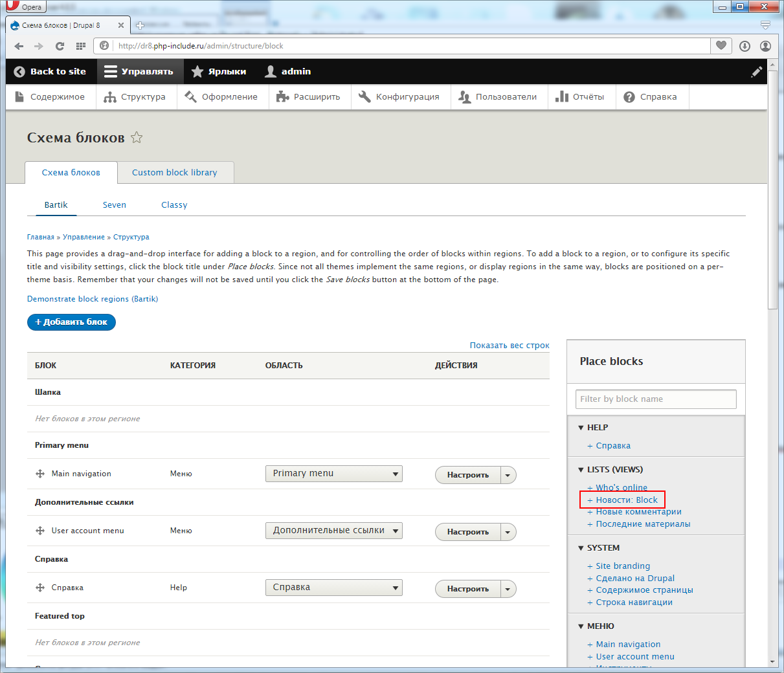784x673 pixels.
Task: Open region dropdown for Main navigation block
Action: [334, 474]
